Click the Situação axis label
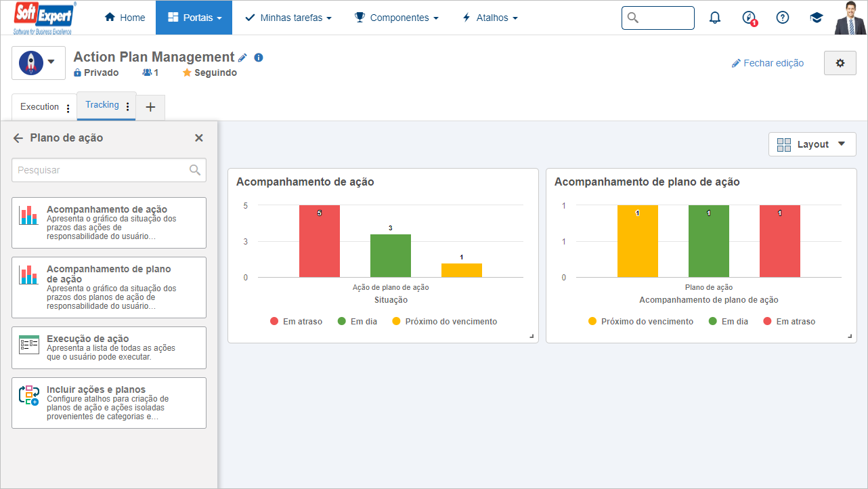The height and width of the screenshot is (489, 868). [391, 299]
